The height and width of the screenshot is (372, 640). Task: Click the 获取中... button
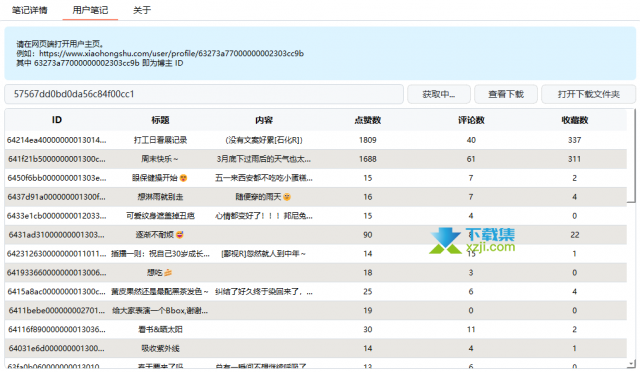click(x=439, y=94)
